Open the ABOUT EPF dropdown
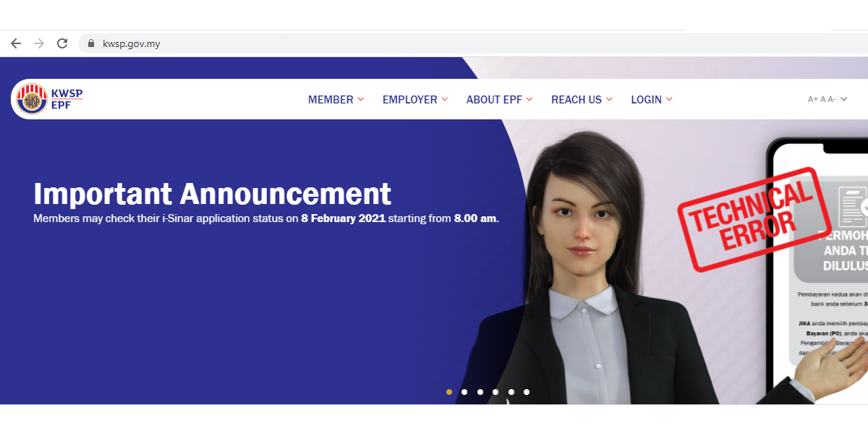868x434 pixels. [499, 100]
